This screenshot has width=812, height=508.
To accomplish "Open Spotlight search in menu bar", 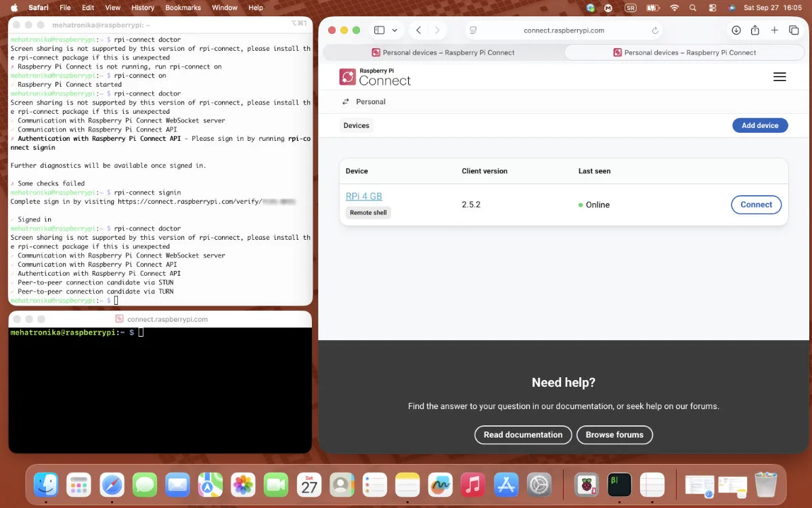I will click(692, 8).
